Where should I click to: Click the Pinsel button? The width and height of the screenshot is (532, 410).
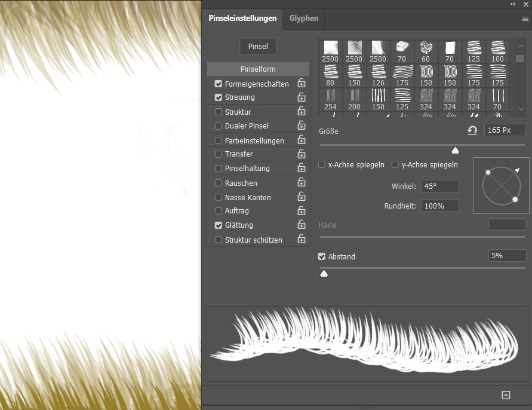click(x=258, y=47)
